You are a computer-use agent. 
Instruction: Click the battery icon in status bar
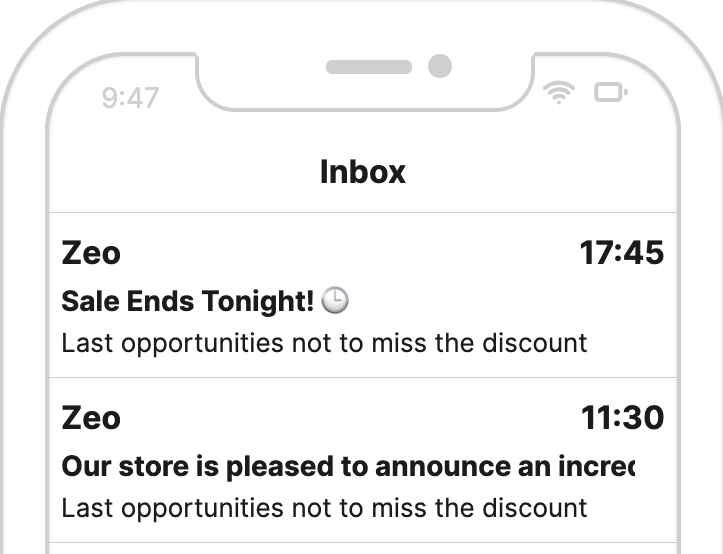(x=610, y=92)
